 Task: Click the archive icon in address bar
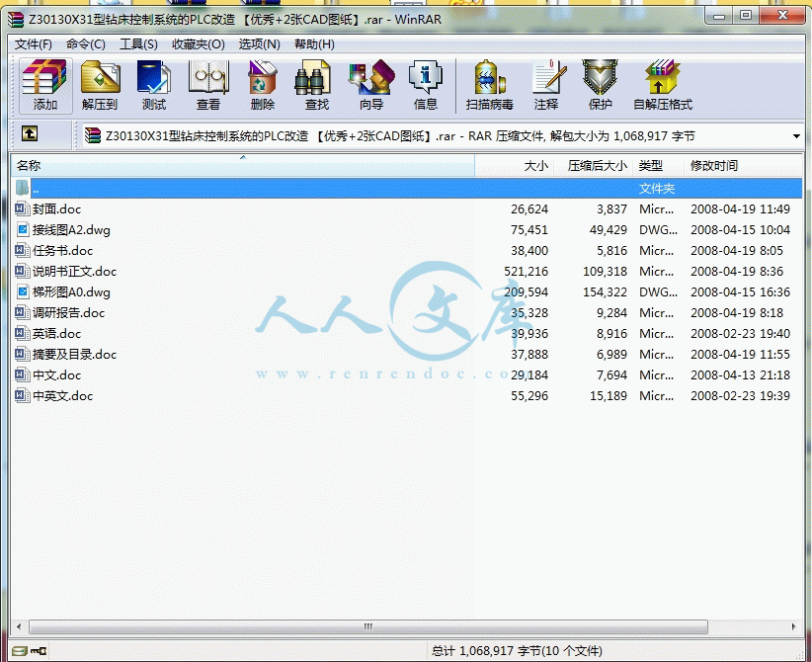pyautogui.click(x=93, y=135)
